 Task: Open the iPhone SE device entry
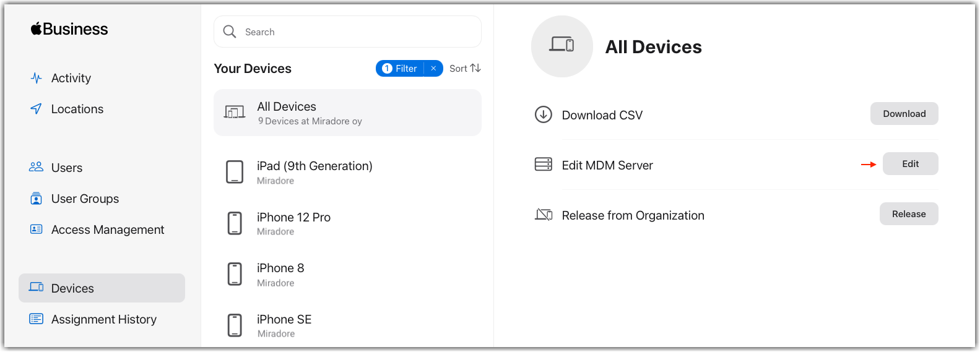[347, 325]
